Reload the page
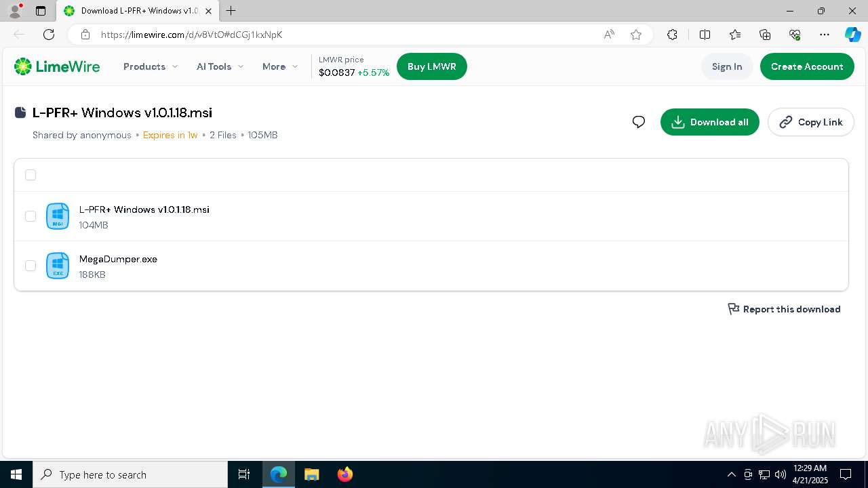Image resolution: width=868 pixels, height=488 pixels. (x=49, y=35)
